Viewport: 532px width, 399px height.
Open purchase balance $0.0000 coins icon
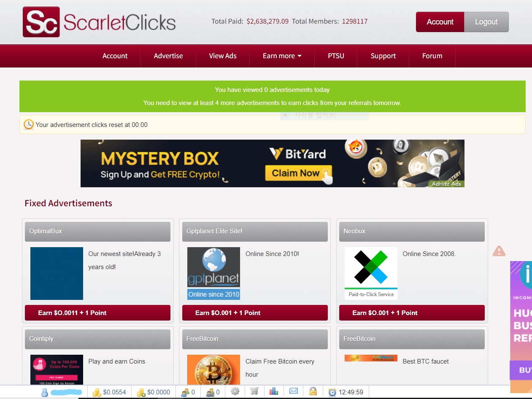coord(141,392)
